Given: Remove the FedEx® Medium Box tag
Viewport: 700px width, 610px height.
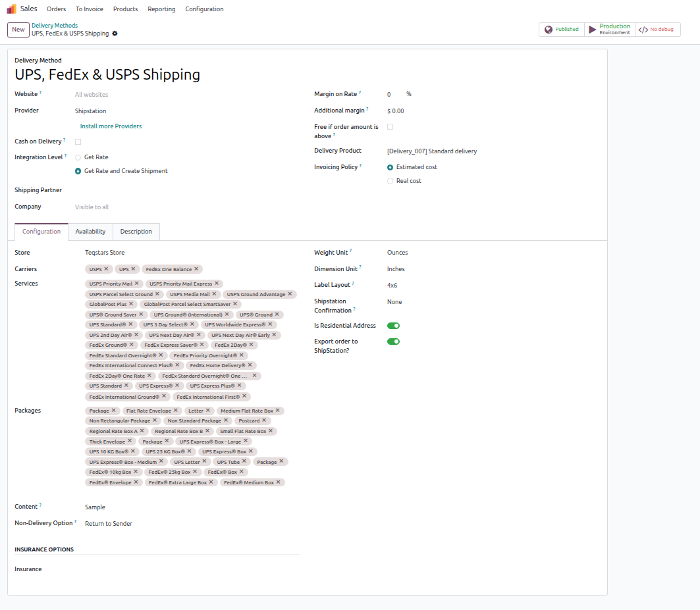Looking at the screenshot, I should tap(278, 482).
